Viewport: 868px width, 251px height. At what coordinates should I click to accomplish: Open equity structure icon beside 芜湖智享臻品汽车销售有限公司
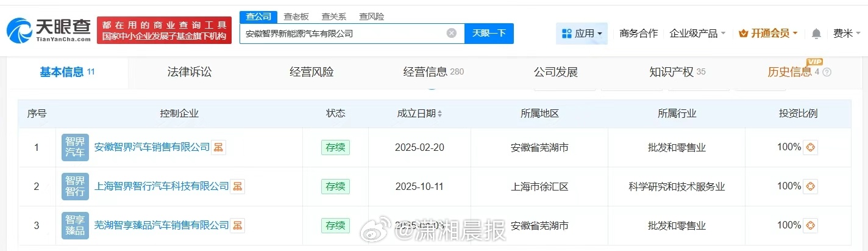238,225
